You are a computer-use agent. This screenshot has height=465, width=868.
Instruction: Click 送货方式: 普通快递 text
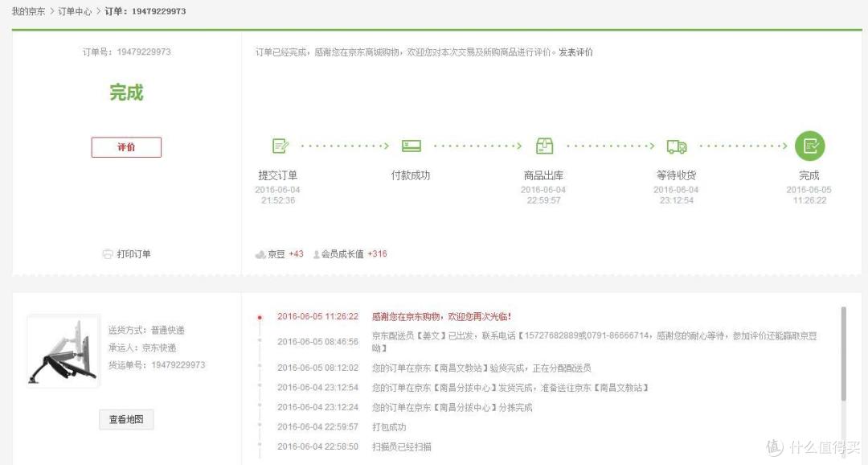tap(147, 330)
